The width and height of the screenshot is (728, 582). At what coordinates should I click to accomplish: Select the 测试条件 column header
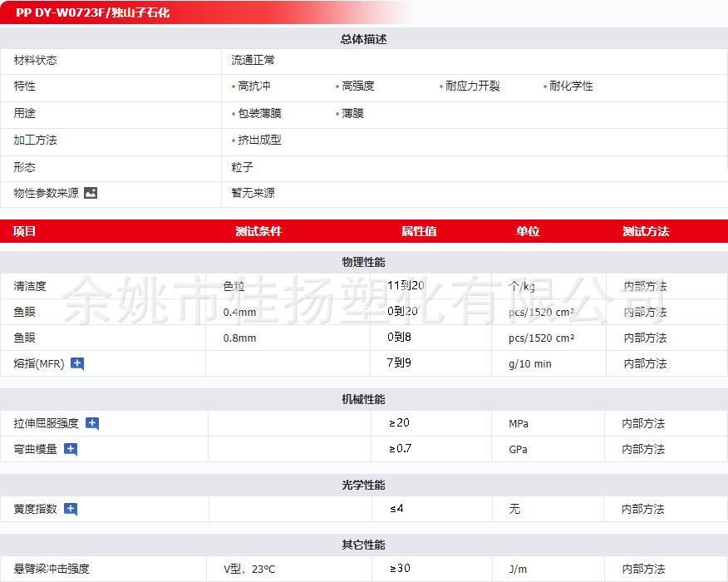click(258, 231)
